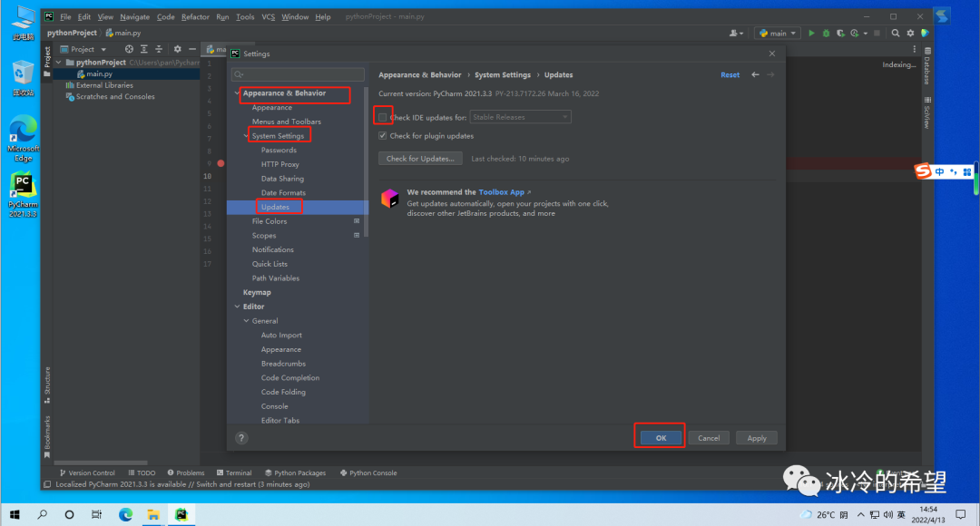Screen dimensions: 980x526
Task: Open Search Everywhere magnifier icon
Action: click(x=896, y=34)
